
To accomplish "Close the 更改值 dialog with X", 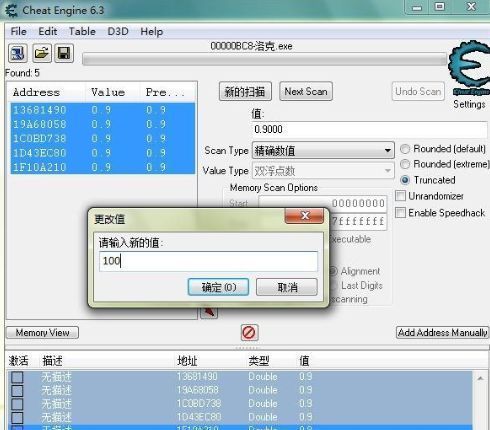I will [304, 216].
